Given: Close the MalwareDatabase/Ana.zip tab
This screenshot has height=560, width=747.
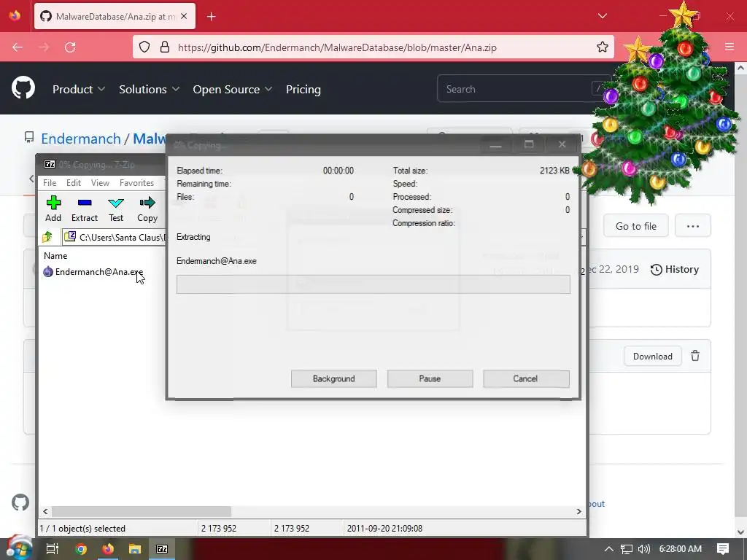Looking at the screenshot, I should (x=184, y=16).
